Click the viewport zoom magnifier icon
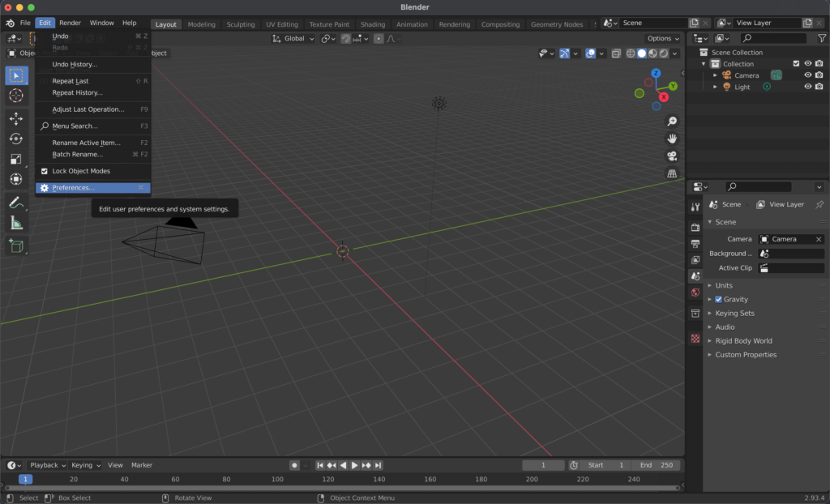Viewport: 830px width, 504px height. click(x=672, y=122)
